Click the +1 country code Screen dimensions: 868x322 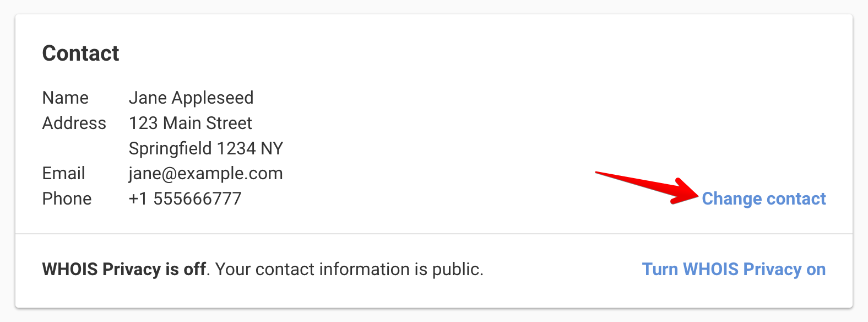[x=138, y=198]
